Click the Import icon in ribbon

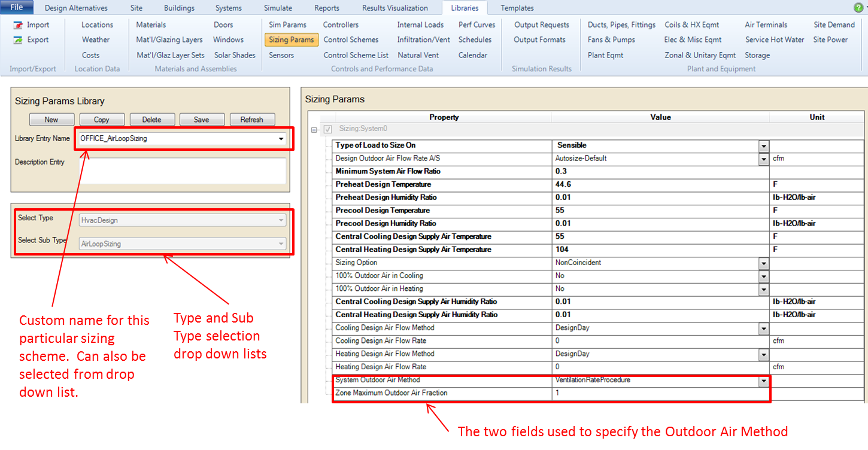[17, 25]
